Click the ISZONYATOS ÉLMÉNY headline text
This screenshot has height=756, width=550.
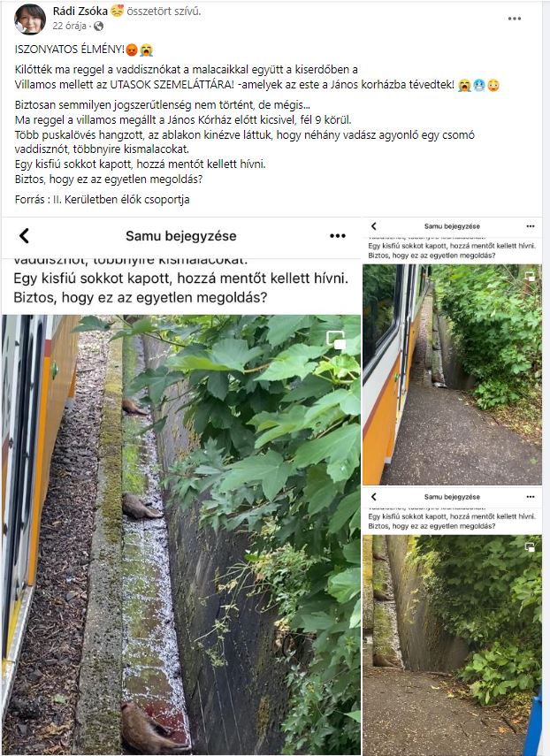pyautogui.click(x=69, y=50)
